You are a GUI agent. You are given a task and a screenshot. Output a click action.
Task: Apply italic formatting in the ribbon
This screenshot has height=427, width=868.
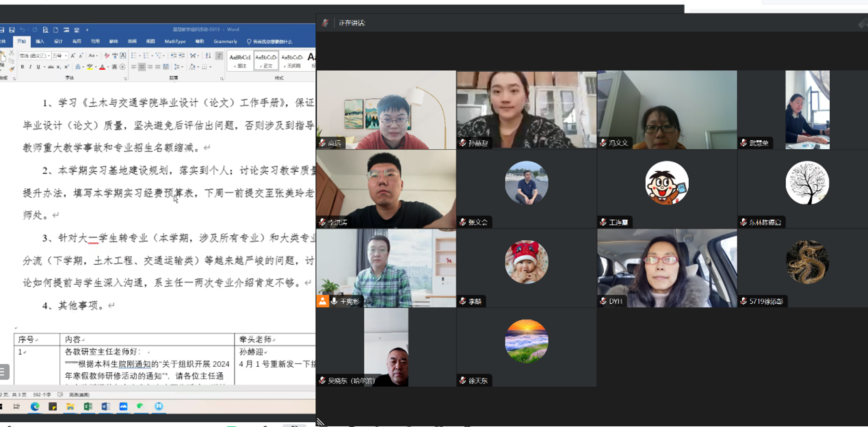[x=30, y=67]
